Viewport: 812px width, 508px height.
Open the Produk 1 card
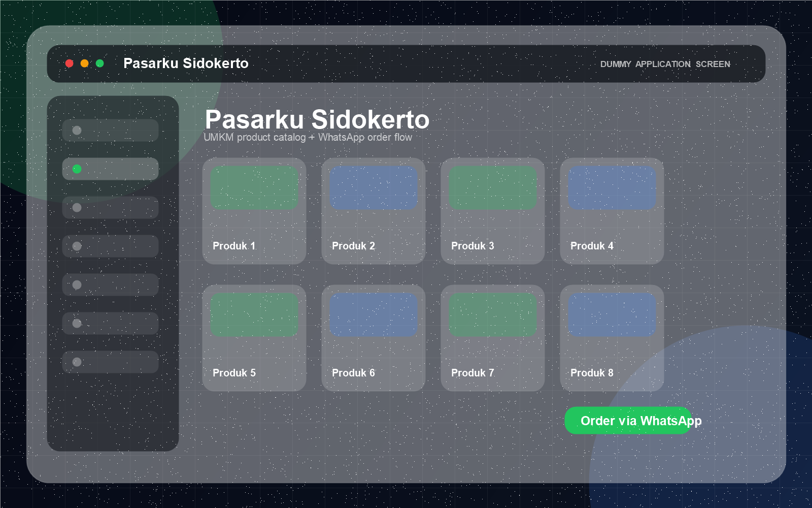[x=254, y=211]
